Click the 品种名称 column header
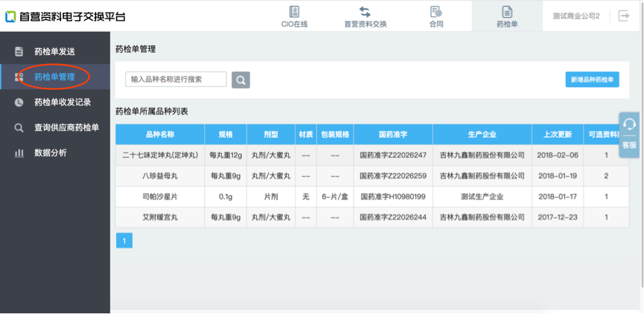This screenshot has height=314, width=644. click(160, 135)
